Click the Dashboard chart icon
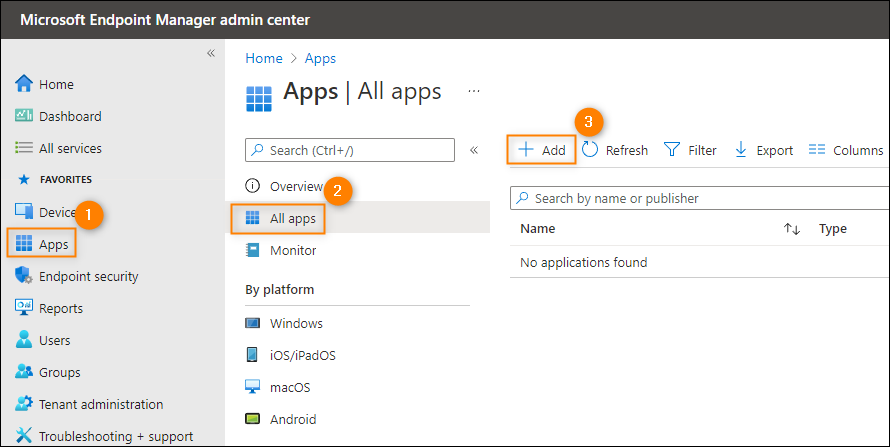 click(x=24, y=116)
